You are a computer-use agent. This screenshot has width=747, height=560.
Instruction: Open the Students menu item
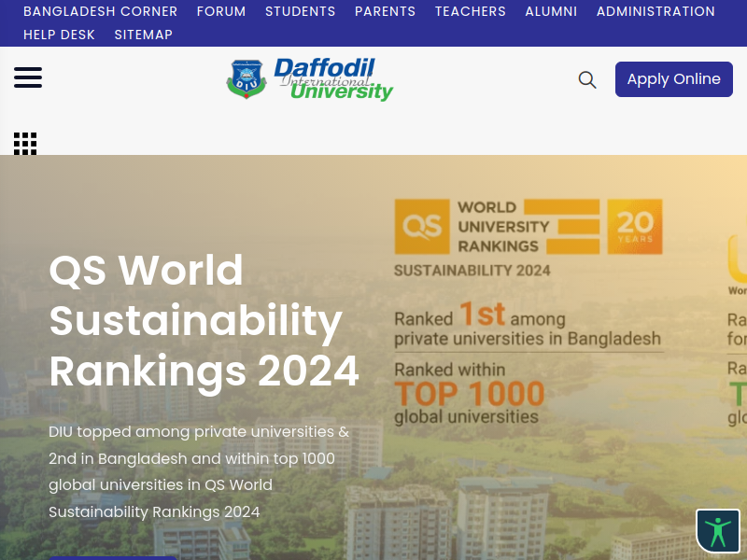(301, 11)
